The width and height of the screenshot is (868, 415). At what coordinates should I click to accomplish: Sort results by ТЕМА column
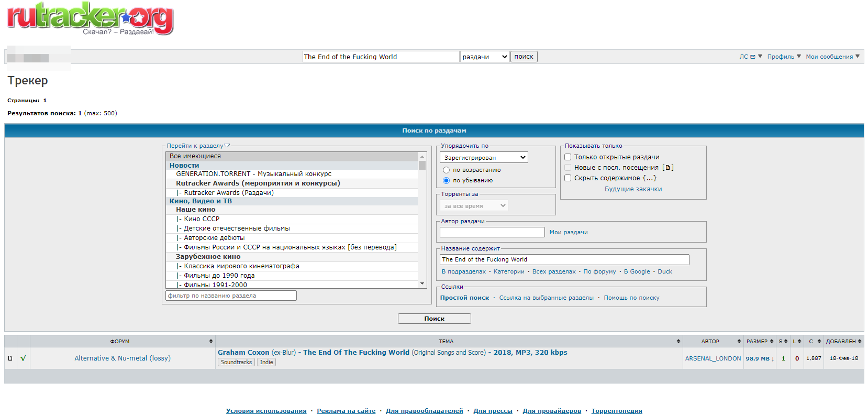[x=449, y=341]
